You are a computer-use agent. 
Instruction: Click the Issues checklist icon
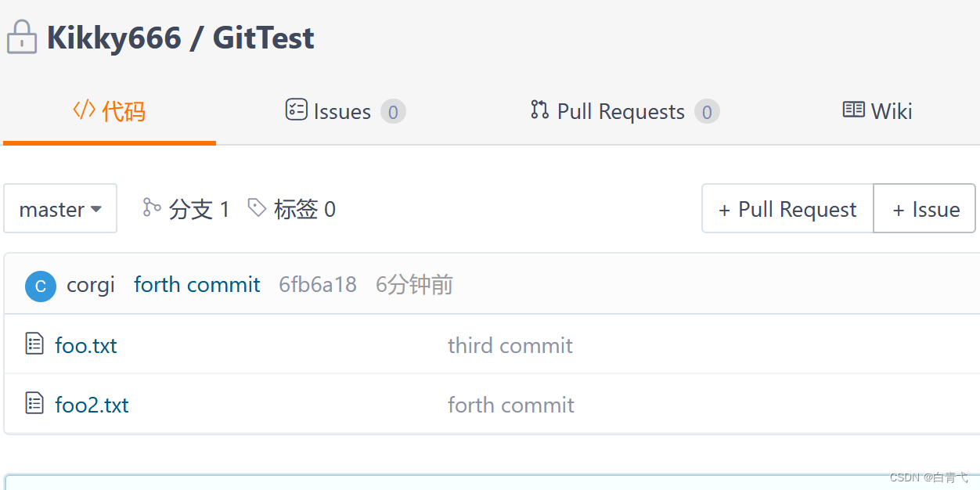click(x=296, y=110)
